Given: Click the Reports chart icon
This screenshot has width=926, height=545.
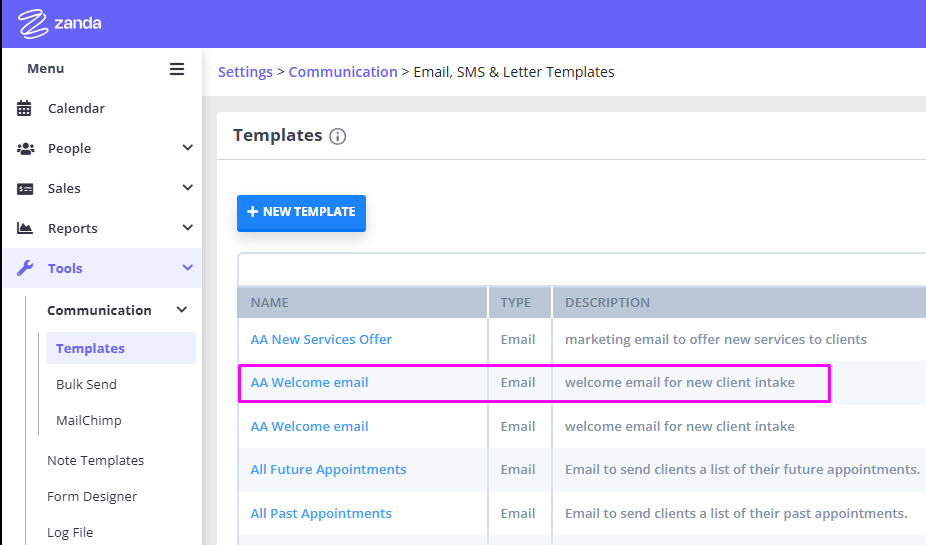Looking at the screenshot, I should click(25, 228).
